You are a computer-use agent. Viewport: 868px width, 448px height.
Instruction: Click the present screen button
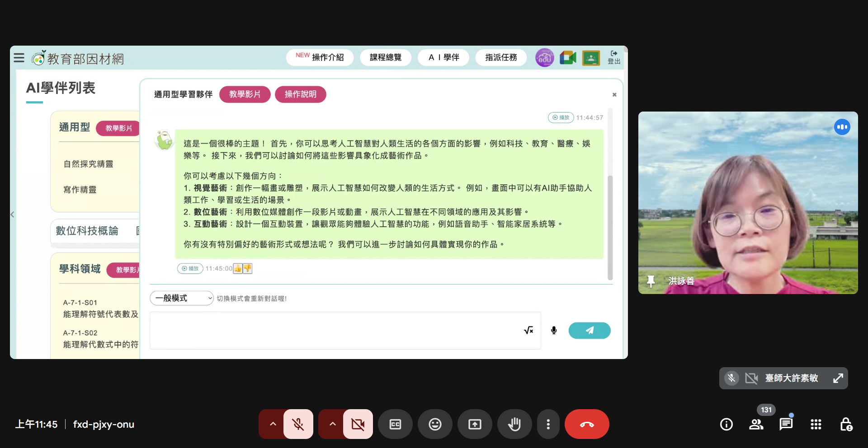pos(475,424)
